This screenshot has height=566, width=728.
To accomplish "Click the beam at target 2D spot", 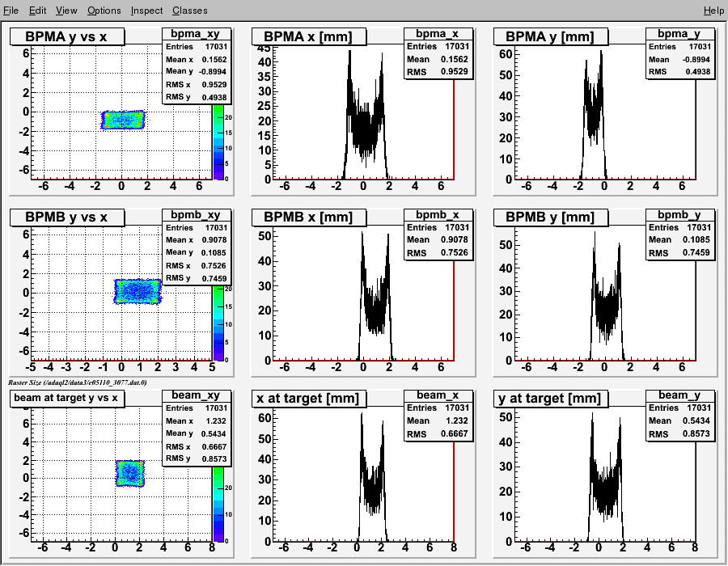I will point(130,473).
